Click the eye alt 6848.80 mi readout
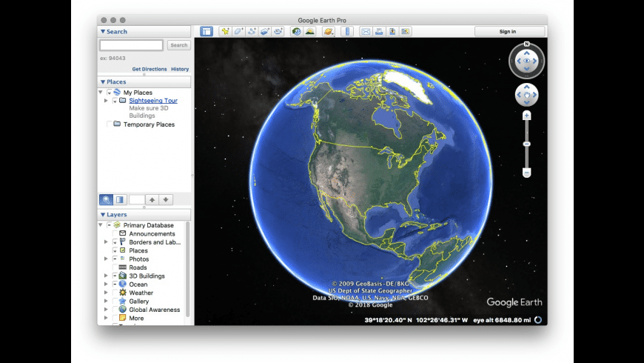 tap(502, 320)
